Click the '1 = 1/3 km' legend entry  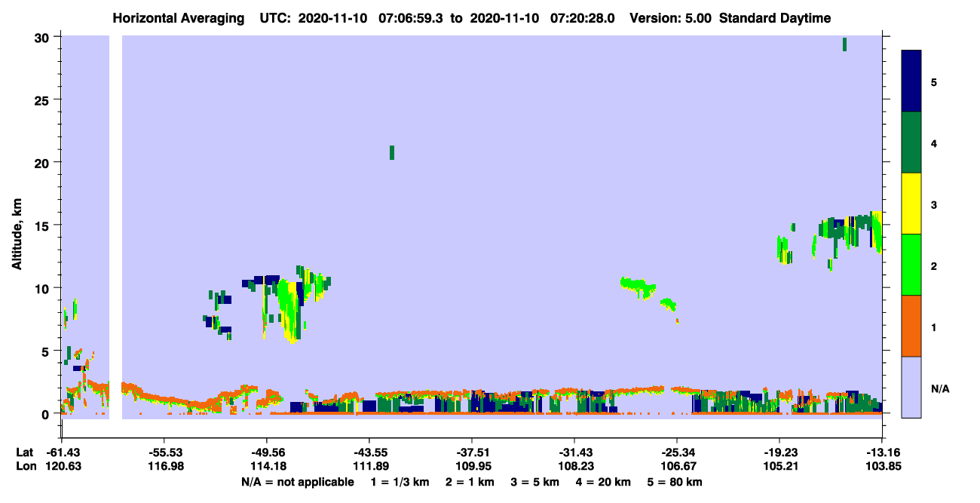400,482
